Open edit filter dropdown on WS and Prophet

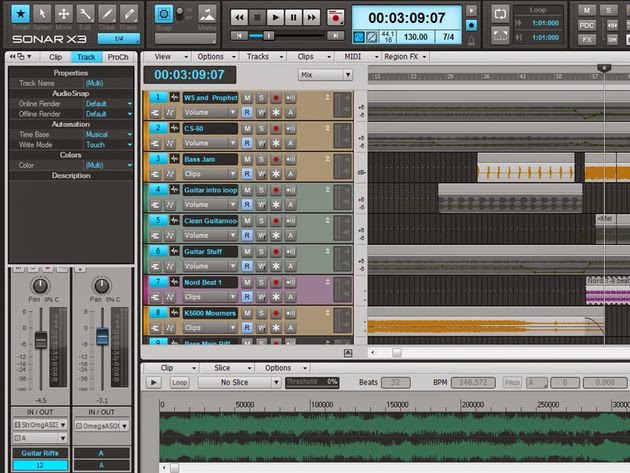coord(210,113)
